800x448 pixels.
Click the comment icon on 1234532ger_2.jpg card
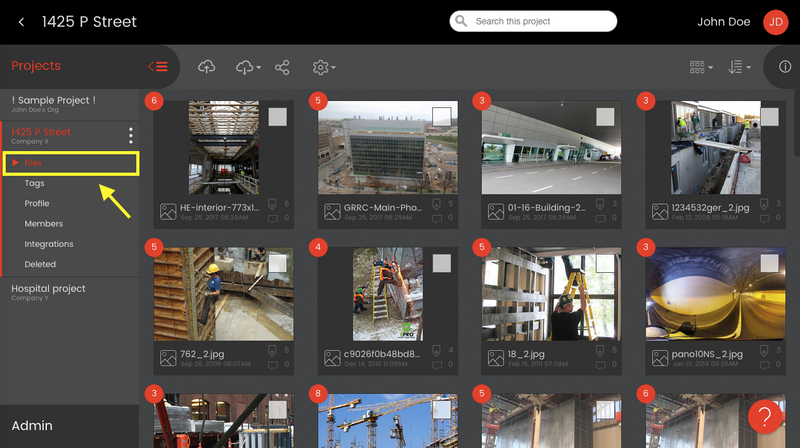[x=765, y=218]
